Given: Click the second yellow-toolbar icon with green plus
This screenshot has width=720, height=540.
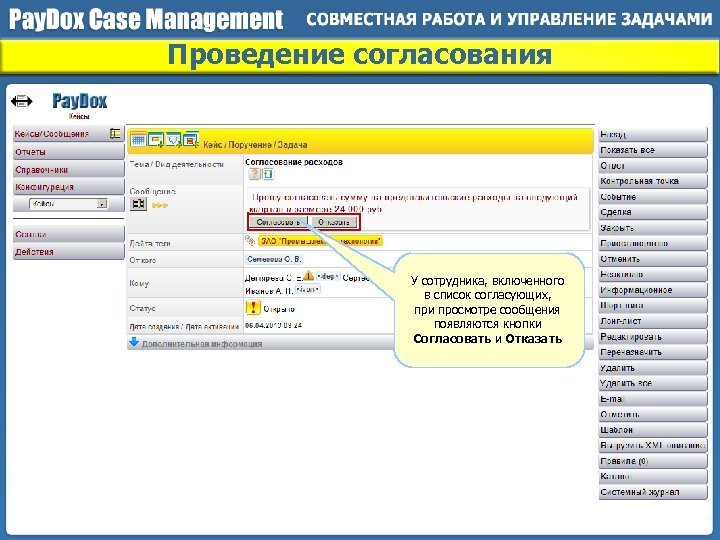Looking at the screenshot, I should click(156, 139).
